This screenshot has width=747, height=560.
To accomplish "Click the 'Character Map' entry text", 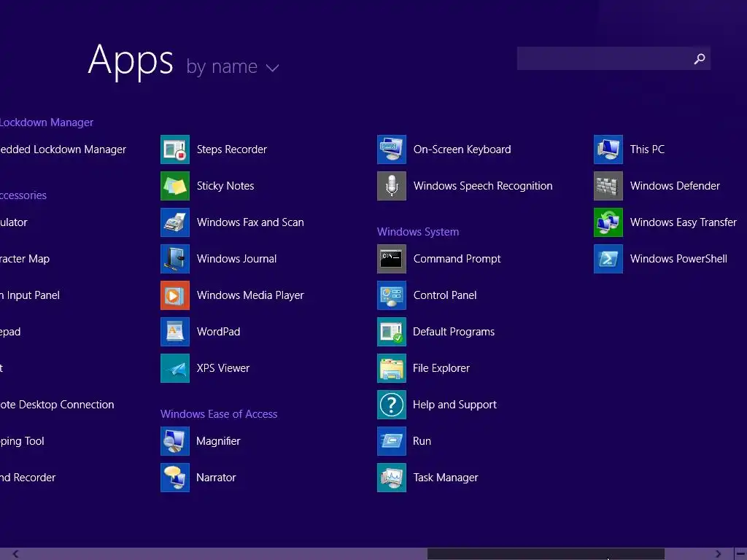I will [x=25, y=259].
